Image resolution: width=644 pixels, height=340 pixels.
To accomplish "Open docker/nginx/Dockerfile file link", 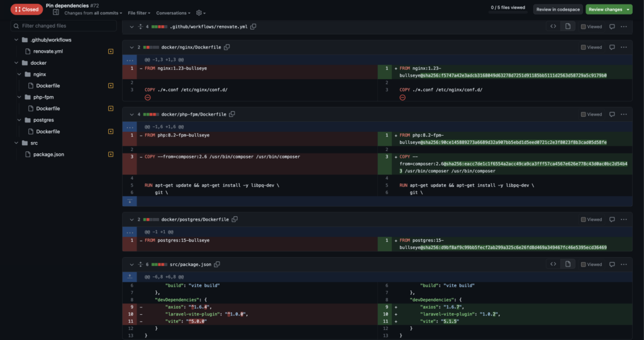I will pyautogui.click(x=191, y=47).
